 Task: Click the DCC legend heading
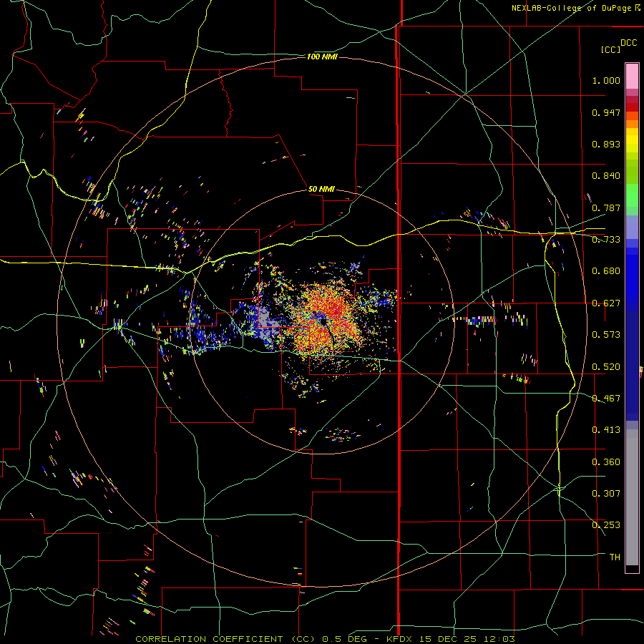pyautogui.click(x=628, y=43)
